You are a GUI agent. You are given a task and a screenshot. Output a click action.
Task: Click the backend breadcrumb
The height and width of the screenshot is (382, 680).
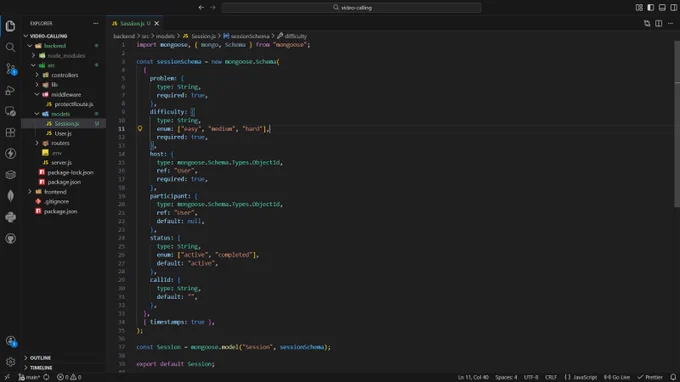coord(124,36)
